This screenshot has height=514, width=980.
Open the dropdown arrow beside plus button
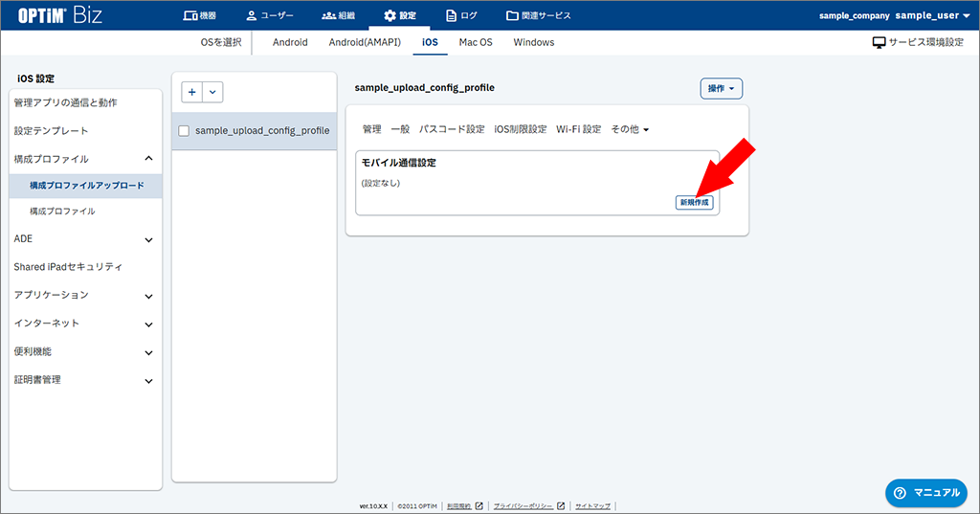pyautogui.click(x=212, y=92)
